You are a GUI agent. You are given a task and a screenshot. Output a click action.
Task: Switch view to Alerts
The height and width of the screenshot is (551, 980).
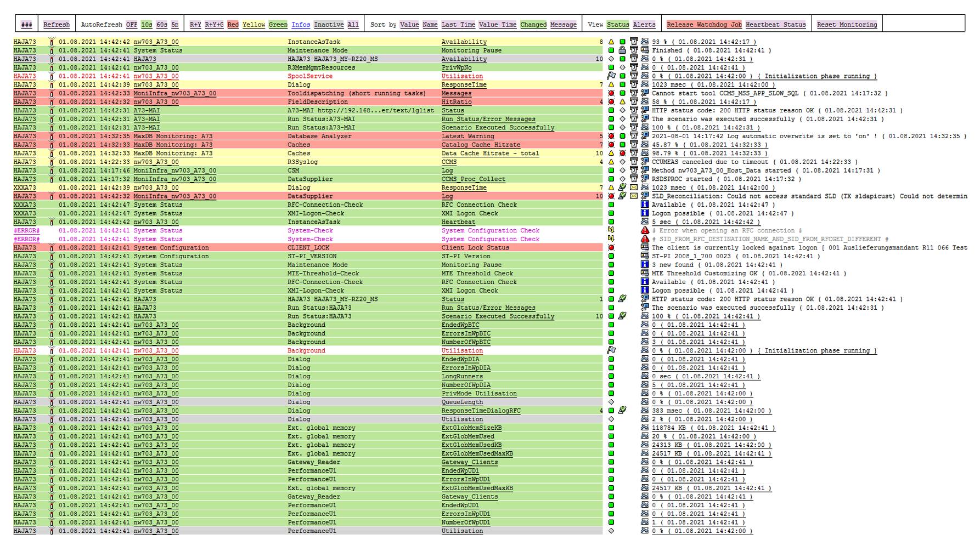click(644, 25)
